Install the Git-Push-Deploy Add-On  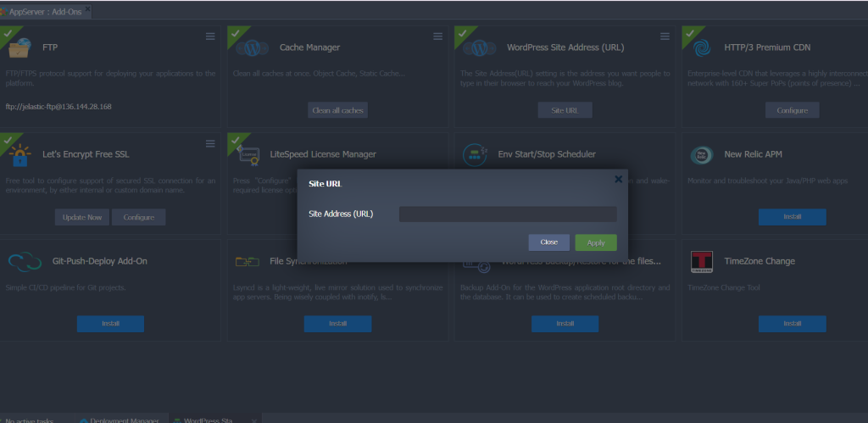(110, 324)
